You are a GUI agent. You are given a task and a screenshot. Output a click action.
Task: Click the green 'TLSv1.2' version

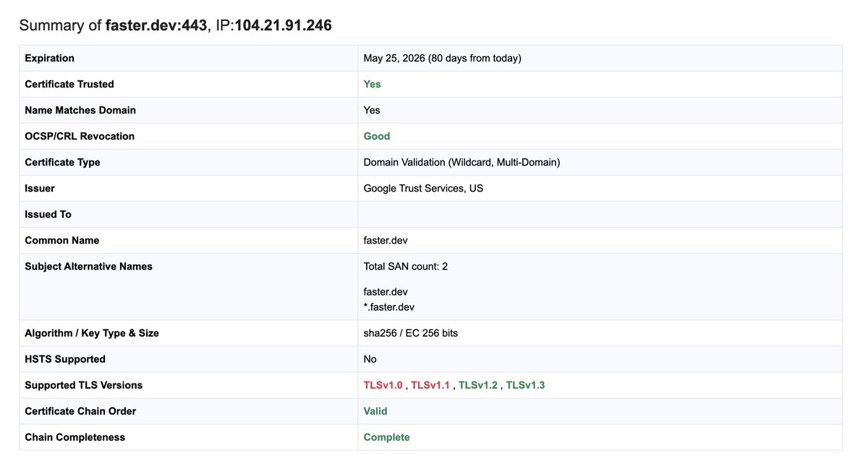tap(478, 385)
